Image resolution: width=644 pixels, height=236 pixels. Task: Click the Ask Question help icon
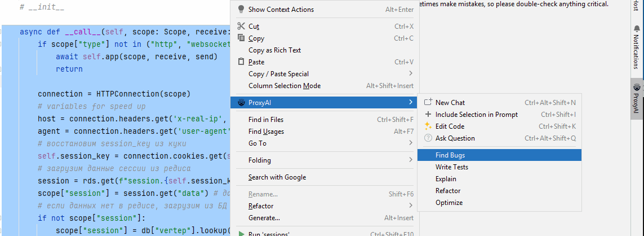[x=428, y=138]
